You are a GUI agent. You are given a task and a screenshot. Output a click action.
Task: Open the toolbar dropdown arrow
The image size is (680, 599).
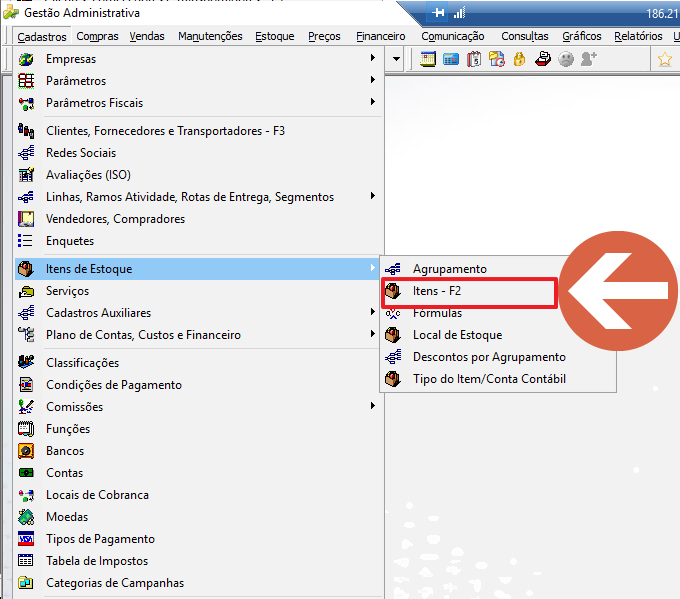pos(396,59)
